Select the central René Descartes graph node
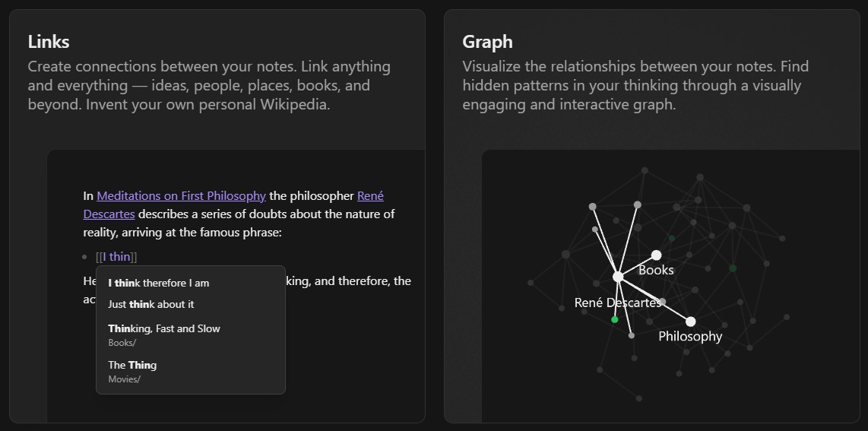This screenshot has height=431, width=868. [x=618, y=277]
